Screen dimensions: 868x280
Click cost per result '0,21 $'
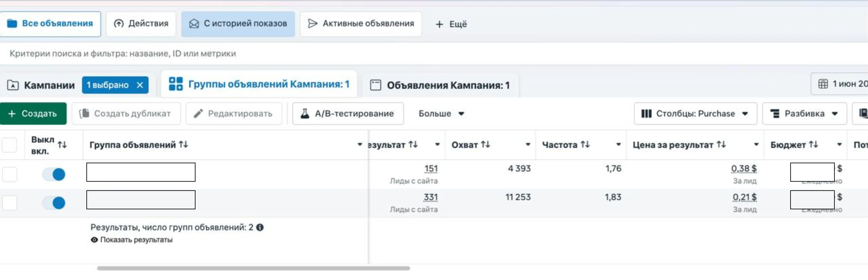tap(744, 197)
